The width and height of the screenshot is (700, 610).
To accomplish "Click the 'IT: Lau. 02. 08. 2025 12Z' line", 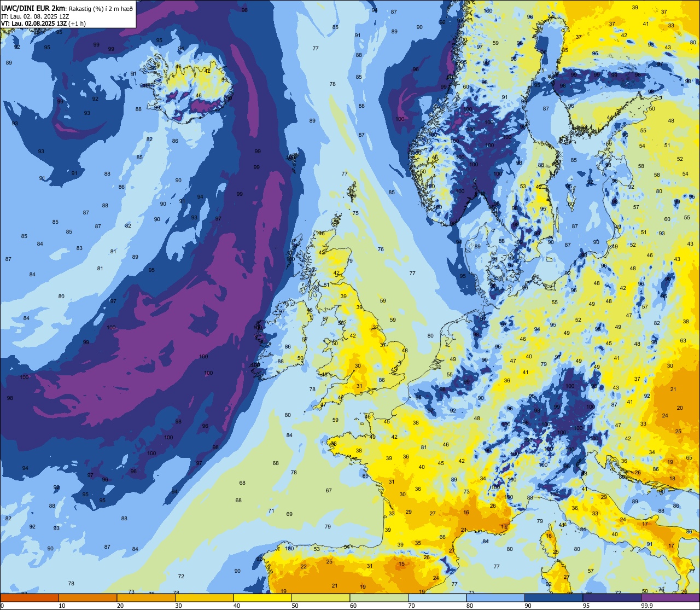I will click(35, 16).
